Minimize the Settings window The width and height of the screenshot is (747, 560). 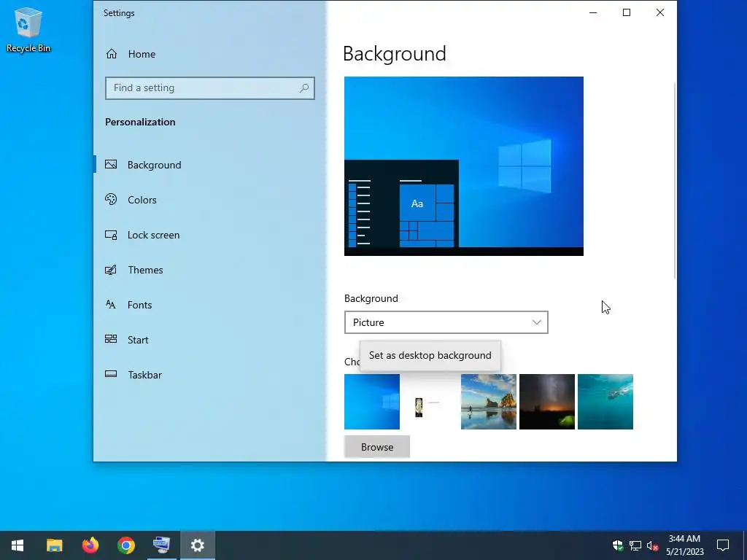pyautogui.click(x=593, y=12)
